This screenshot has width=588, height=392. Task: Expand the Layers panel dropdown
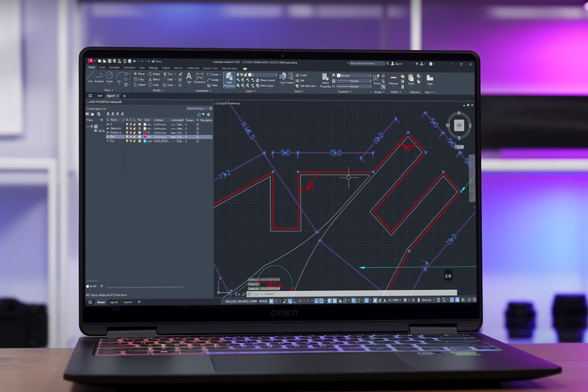(x=250, y=91)
